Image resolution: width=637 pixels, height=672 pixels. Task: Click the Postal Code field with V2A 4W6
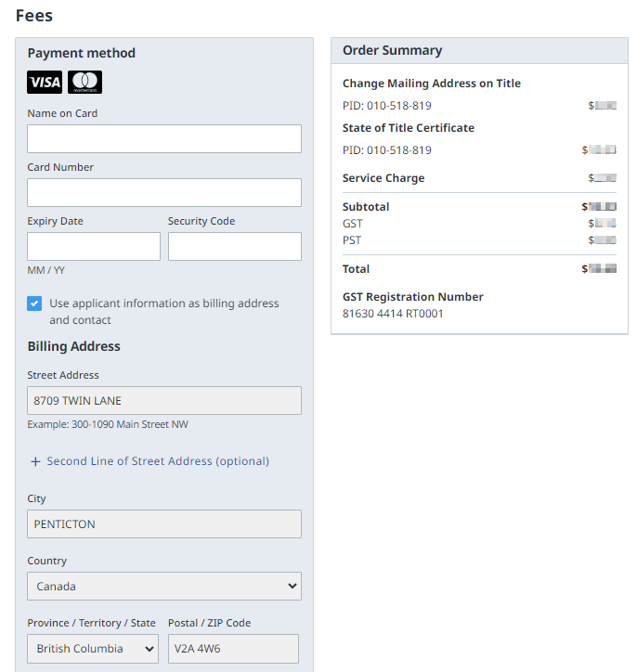point(233,649)
